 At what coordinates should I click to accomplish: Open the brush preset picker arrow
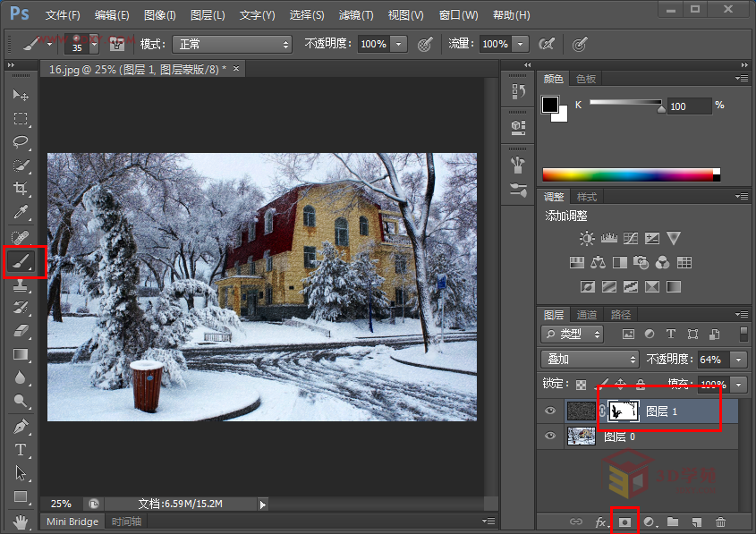[x=94, y=45]
